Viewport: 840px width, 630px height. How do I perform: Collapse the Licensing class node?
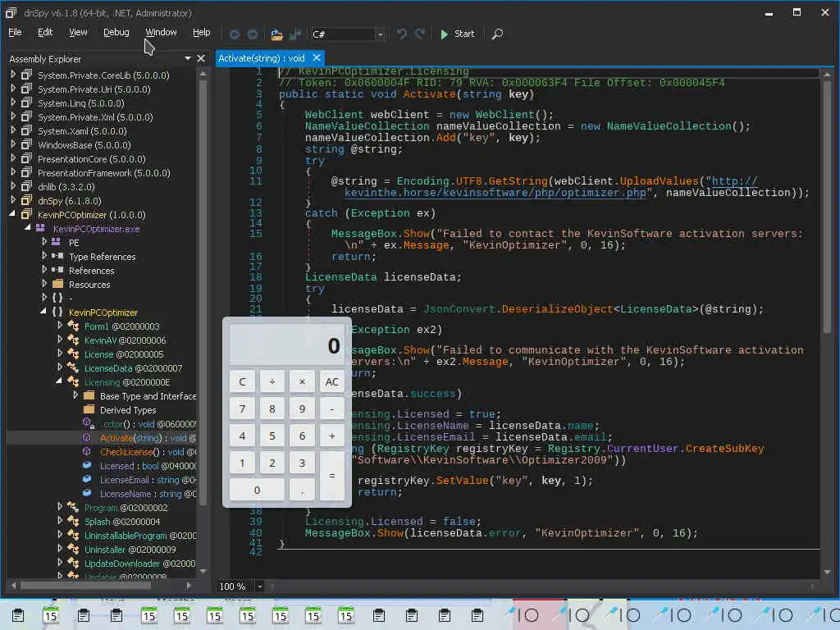coord(59,381)
